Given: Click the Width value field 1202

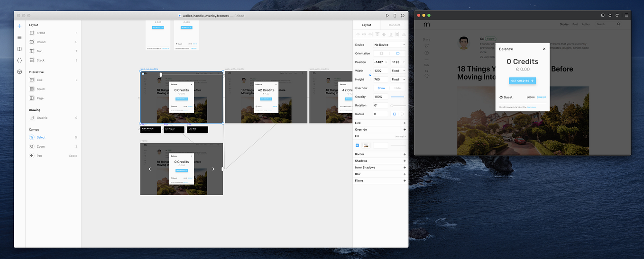Looking at the screenshot, I should tap(381, 71).
